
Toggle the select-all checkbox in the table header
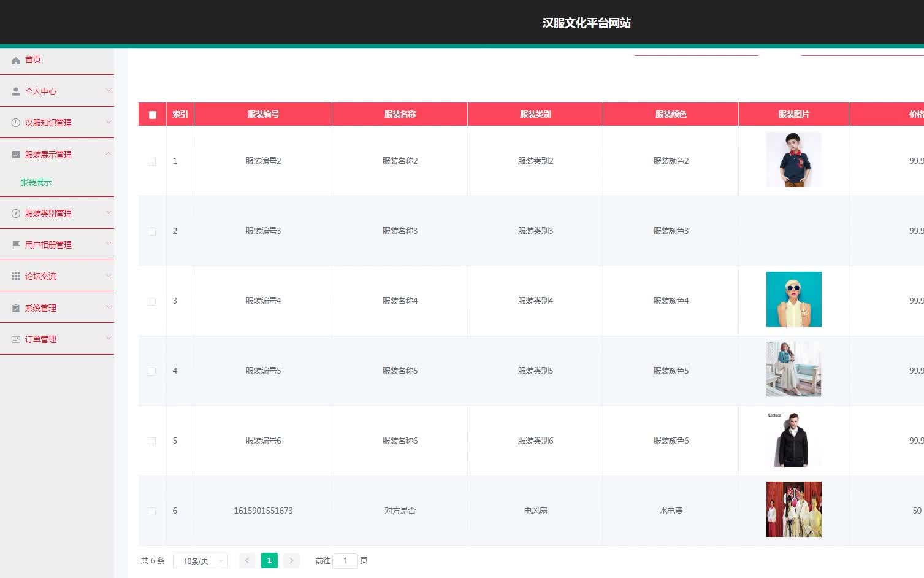pos(153,115)
